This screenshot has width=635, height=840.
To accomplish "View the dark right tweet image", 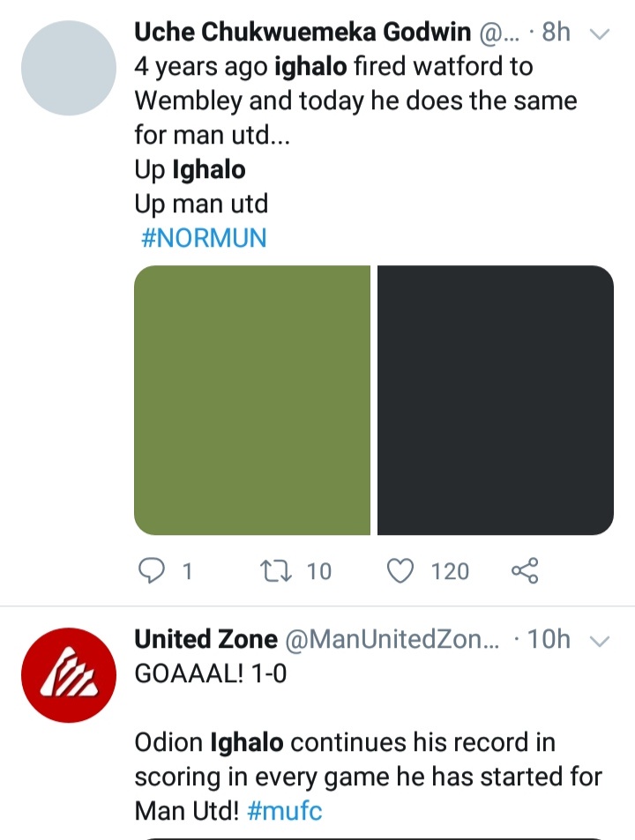I will pos(495,400).
